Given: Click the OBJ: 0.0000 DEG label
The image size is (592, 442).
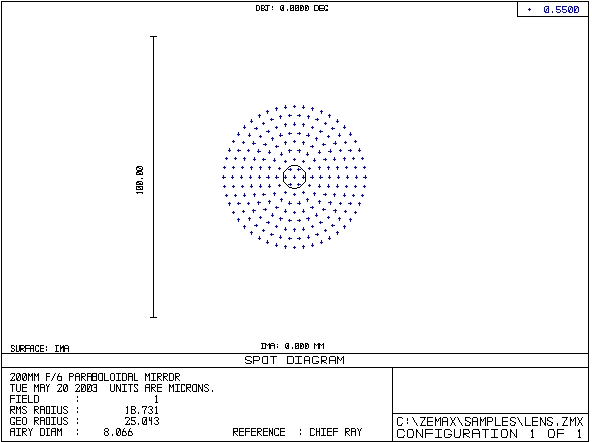Looking at the screenshot, I should point(292,8).
